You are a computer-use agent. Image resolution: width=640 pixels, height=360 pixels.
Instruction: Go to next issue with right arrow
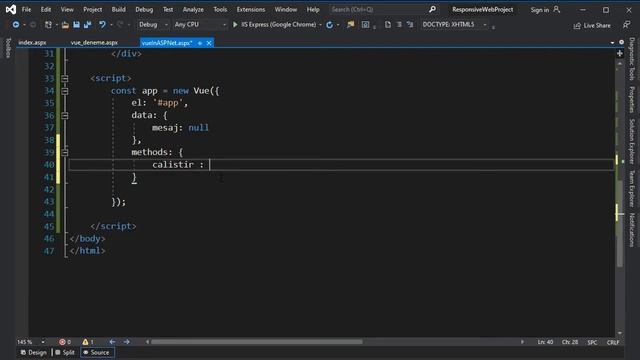(127, 342)
